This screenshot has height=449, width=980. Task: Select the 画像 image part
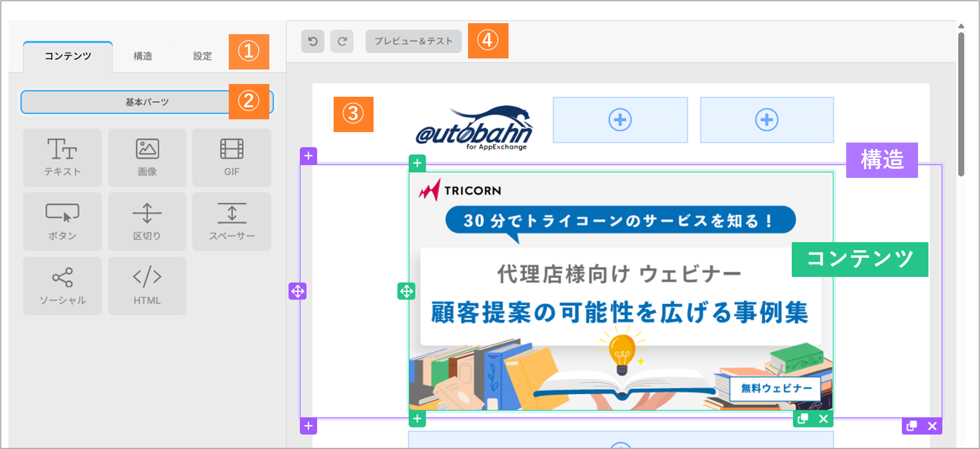pyautogui.click(x=147, y=158)
